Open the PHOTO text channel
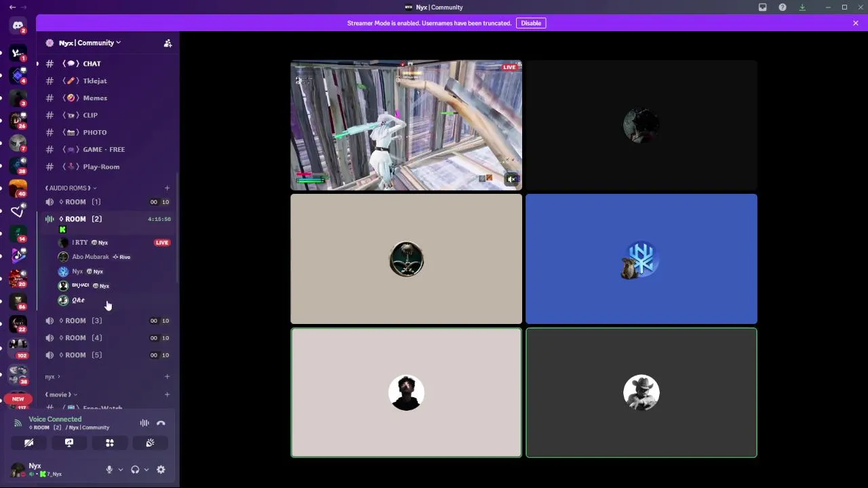The width and height of the screenshot is (868, 488). coord(108,132)
